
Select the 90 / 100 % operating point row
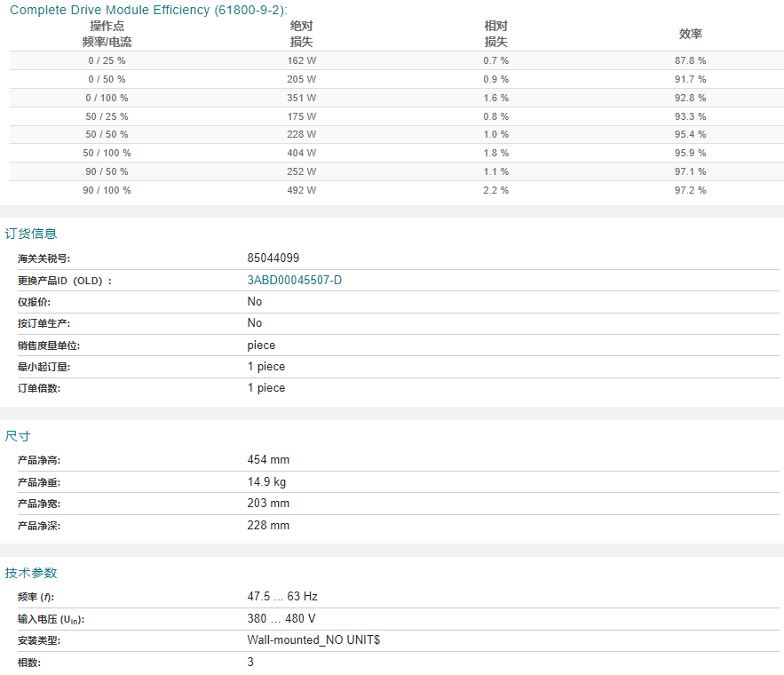click(397, 190)
